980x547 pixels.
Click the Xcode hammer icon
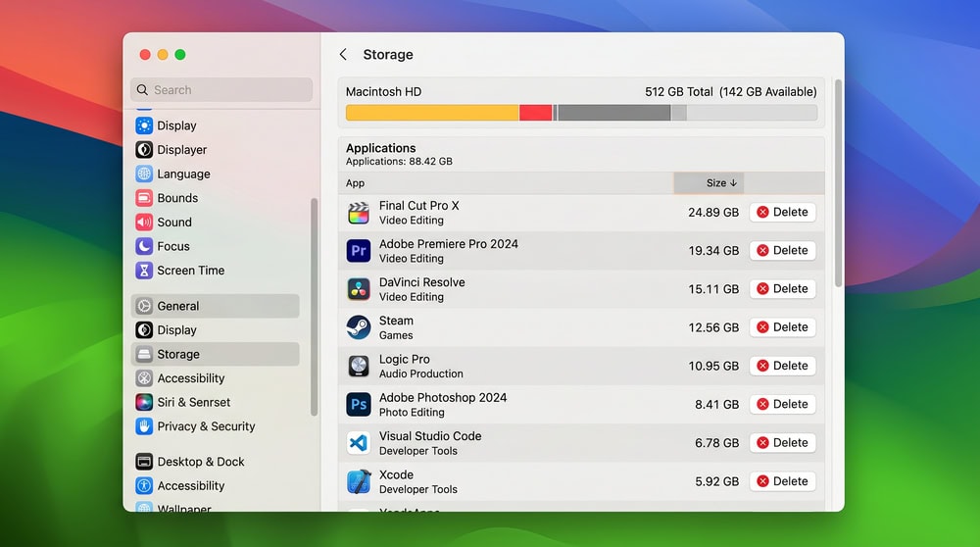pyautogui.click(x=358, y=482)
